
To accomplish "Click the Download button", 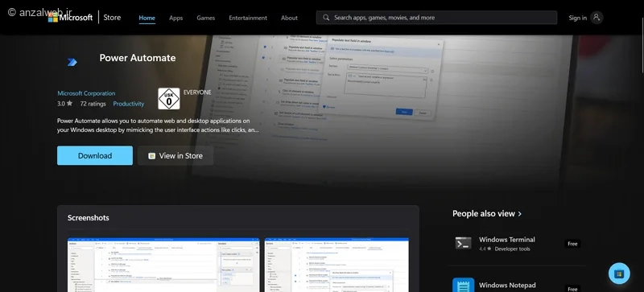I will (95, 155).
